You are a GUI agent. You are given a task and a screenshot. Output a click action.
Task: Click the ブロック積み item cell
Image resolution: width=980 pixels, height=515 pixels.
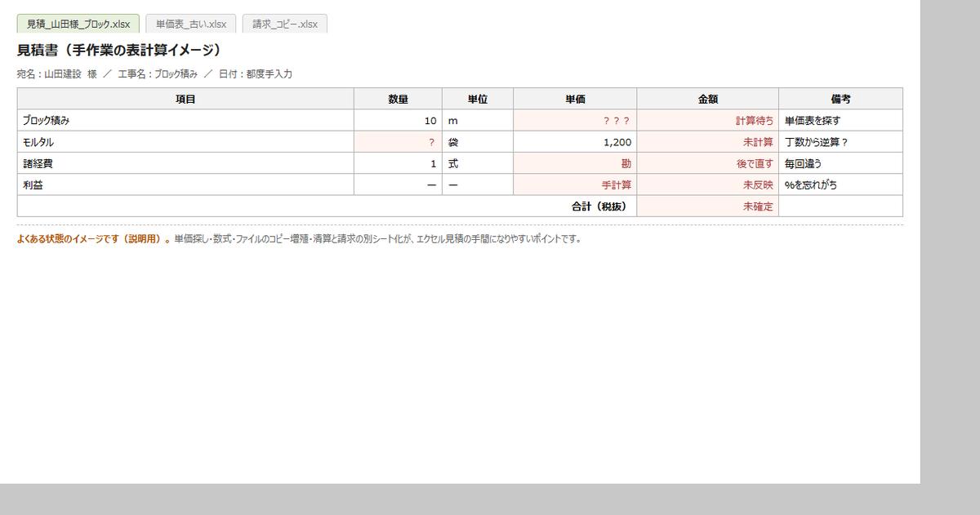pyautogui.click(x=185, y=120)
